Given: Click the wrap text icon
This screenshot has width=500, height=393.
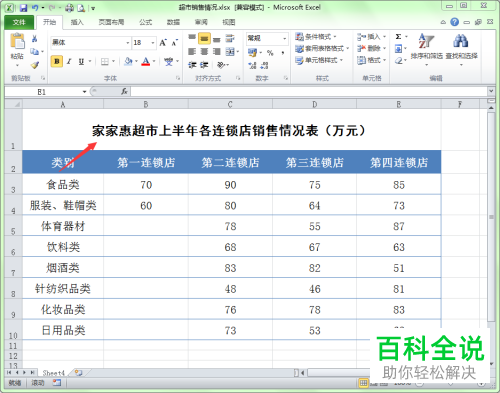Looking at the screenshot, I should [x=230, y=38].
